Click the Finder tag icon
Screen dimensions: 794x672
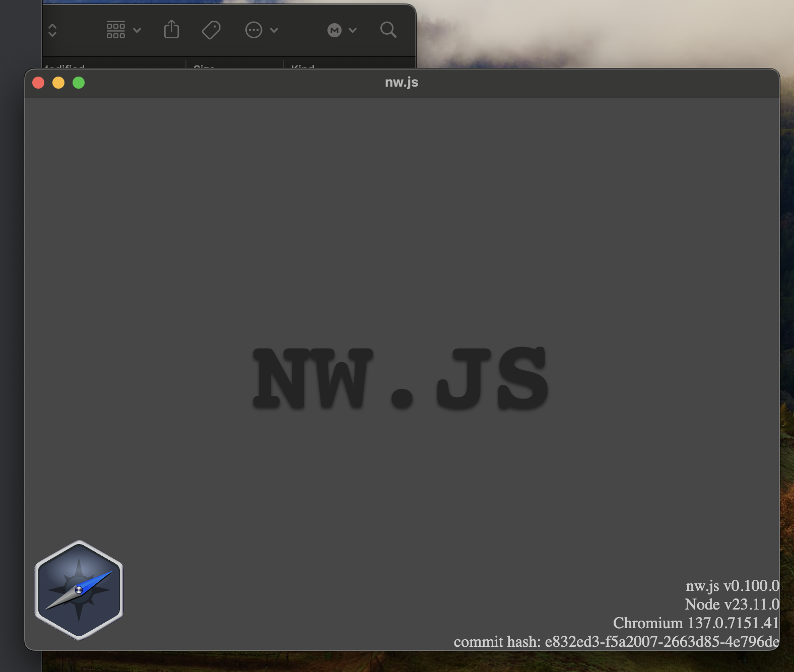pos(211,30)
